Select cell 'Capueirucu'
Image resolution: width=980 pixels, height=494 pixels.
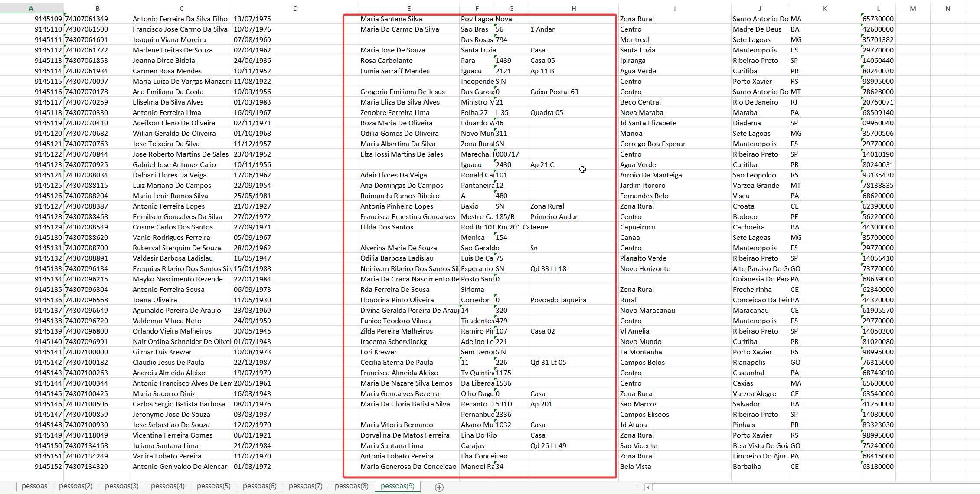pyautogui.click(x=675, y=227)
